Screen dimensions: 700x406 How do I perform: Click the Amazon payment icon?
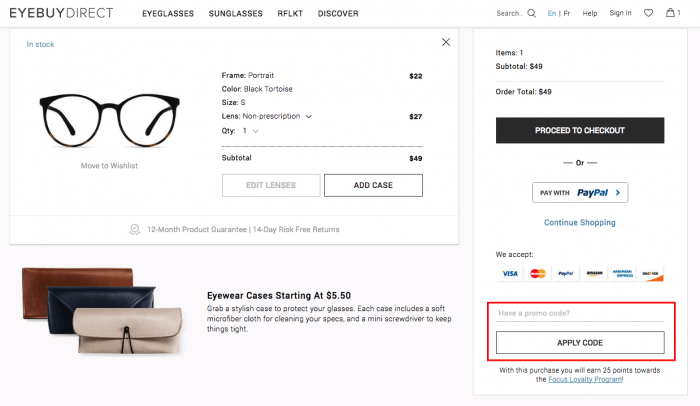point(594,273)
